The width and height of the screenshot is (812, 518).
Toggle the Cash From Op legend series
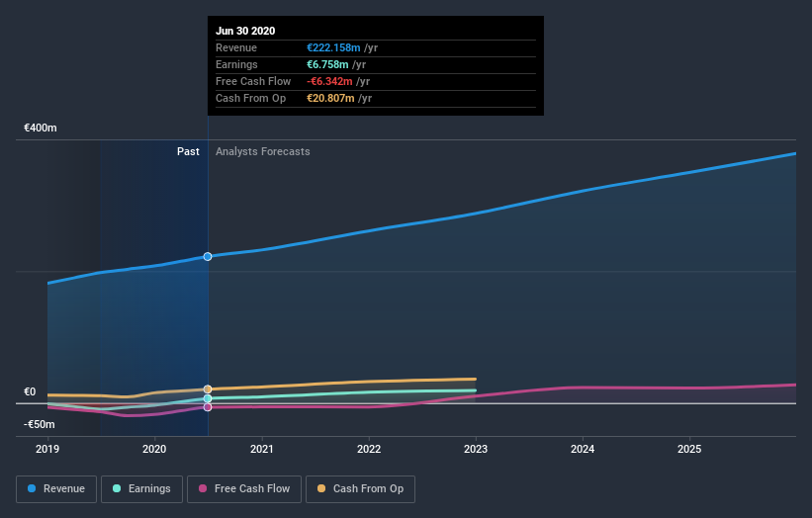(360, 489)
